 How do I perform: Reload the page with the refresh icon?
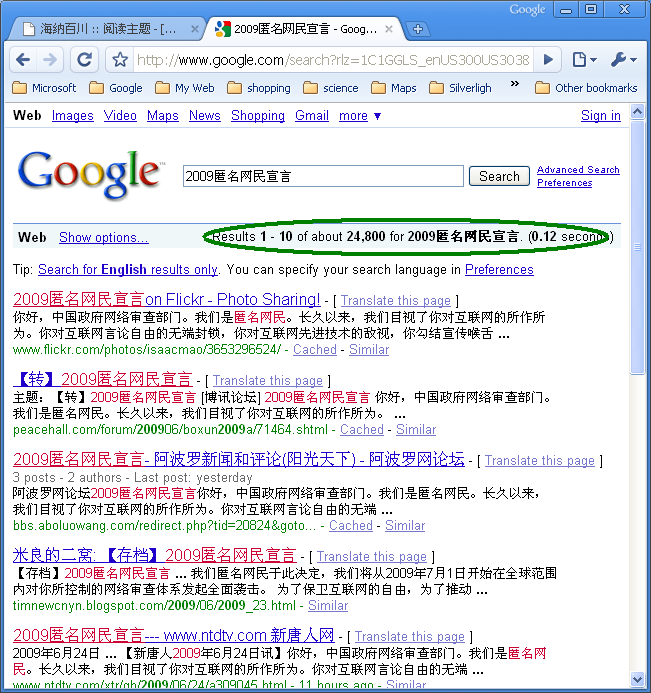[84, 59]
